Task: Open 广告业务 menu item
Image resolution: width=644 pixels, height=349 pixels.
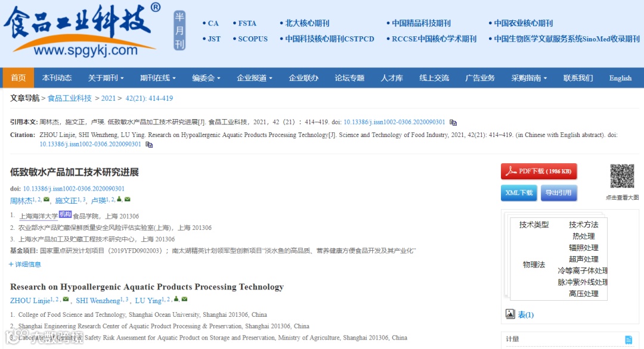Action: tap(480, 78)
